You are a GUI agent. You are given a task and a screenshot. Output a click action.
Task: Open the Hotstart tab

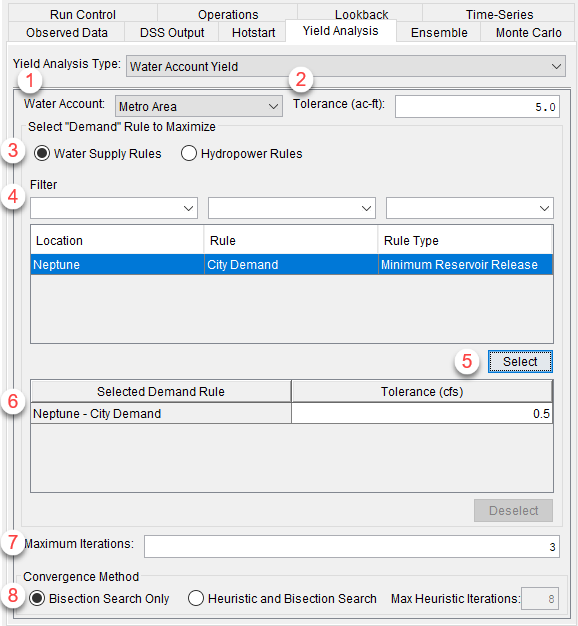[x=253, y=32]
